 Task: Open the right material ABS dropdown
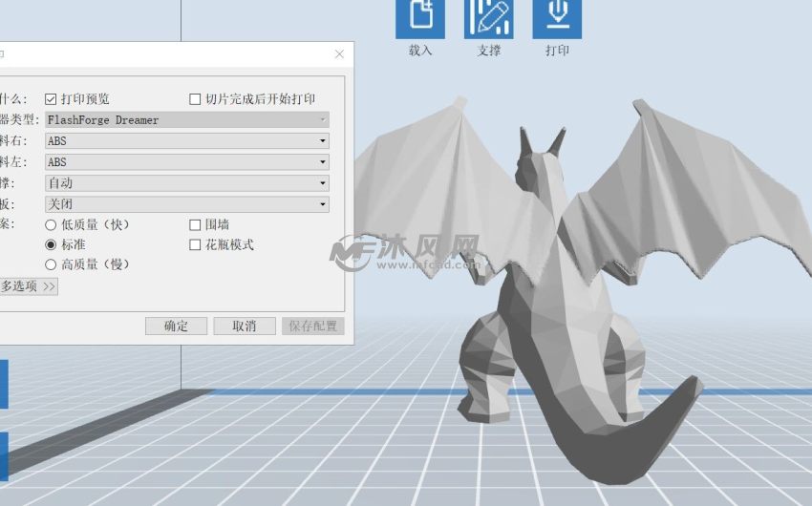pos(187,141)
